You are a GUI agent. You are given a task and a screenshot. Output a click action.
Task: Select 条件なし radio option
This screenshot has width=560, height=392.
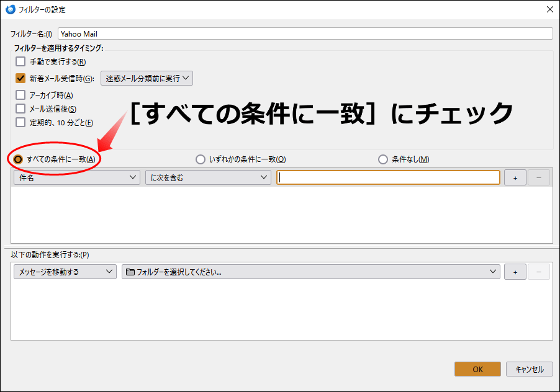(383, 159)
